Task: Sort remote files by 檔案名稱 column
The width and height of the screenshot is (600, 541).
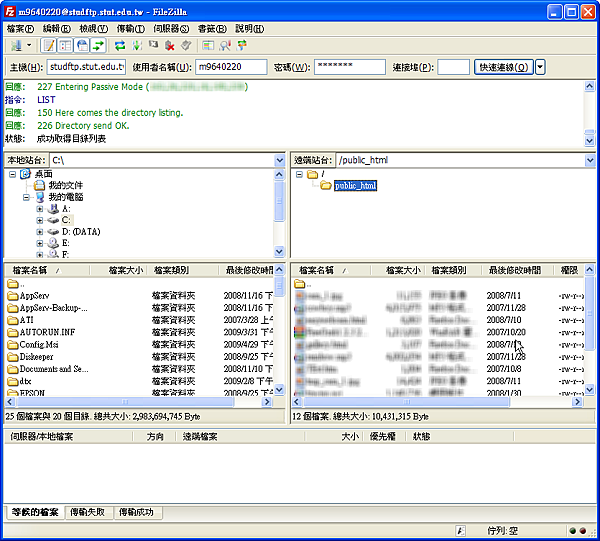Action: tap(331, 270)
